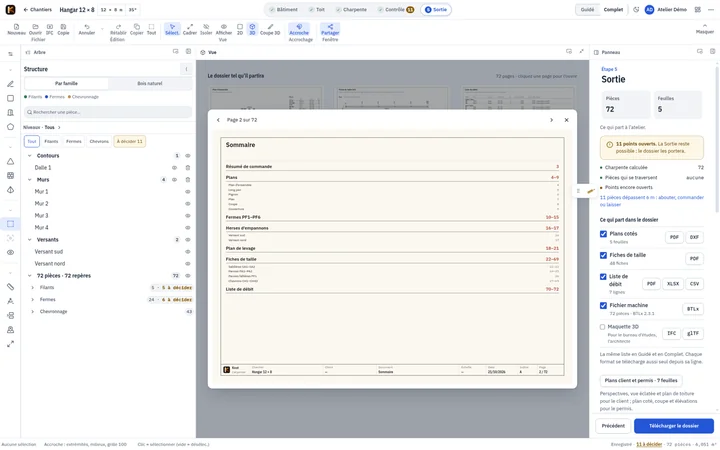The image size is (720, 450).
Task: Delete Dalle 1 with trash icon
Action: coord(188,168)
